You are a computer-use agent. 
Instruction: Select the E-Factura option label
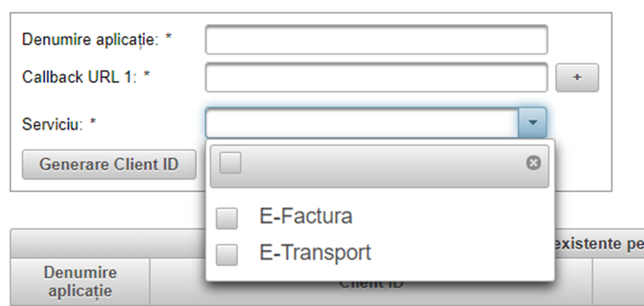(306, 216)
